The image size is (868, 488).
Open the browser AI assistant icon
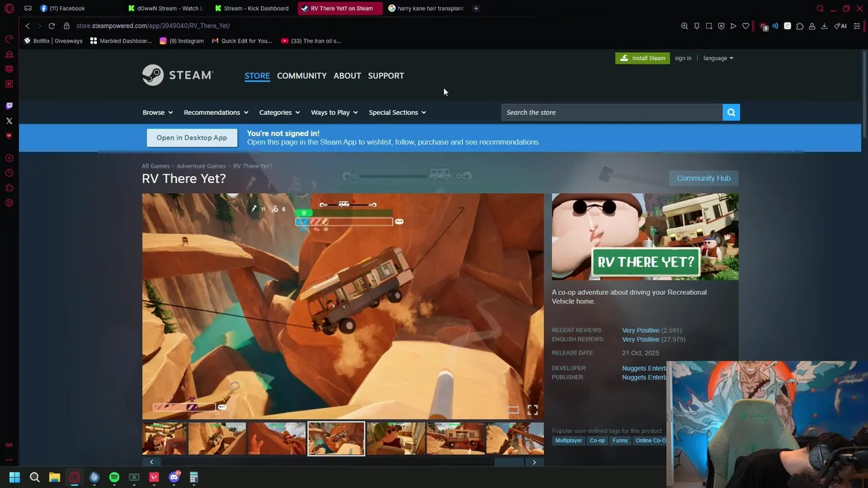(x=840, y=26)
